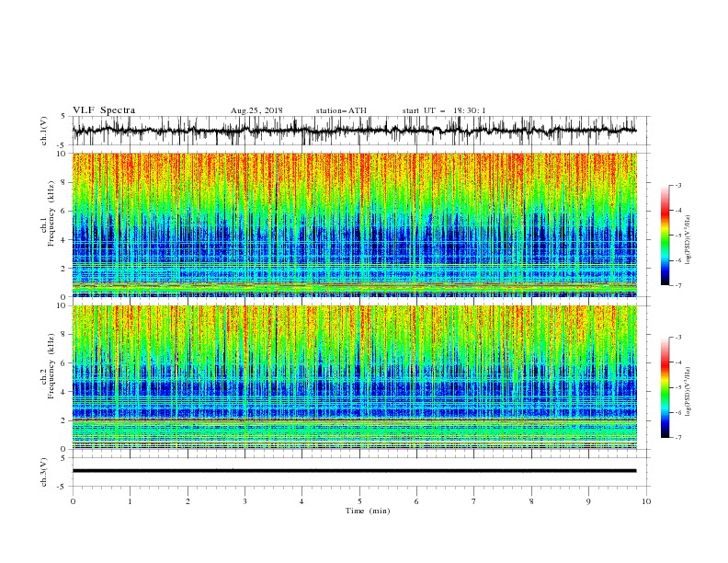Click the "-7" label on ch.2 colorbar
Screen dimensions: 728x563
[678, 438]
